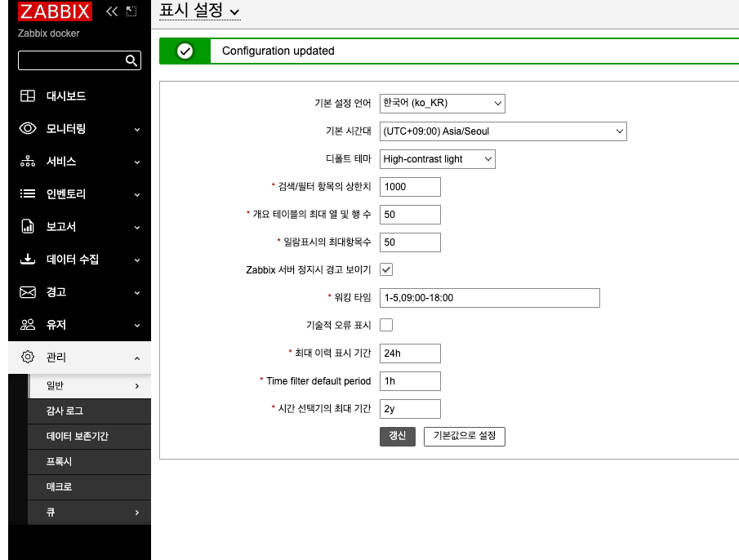Click the green success checkmark icon

coord(185,51)
